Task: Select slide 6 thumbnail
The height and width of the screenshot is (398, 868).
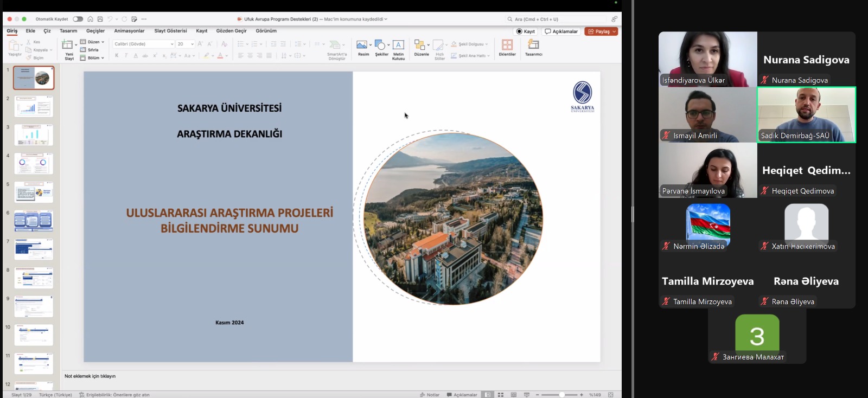Action: 34,221
